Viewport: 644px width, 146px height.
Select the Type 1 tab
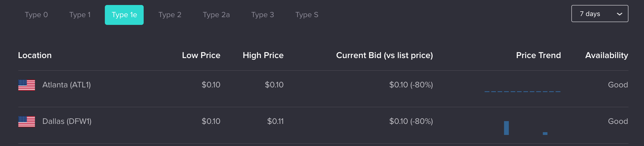[x=80, y=15]
